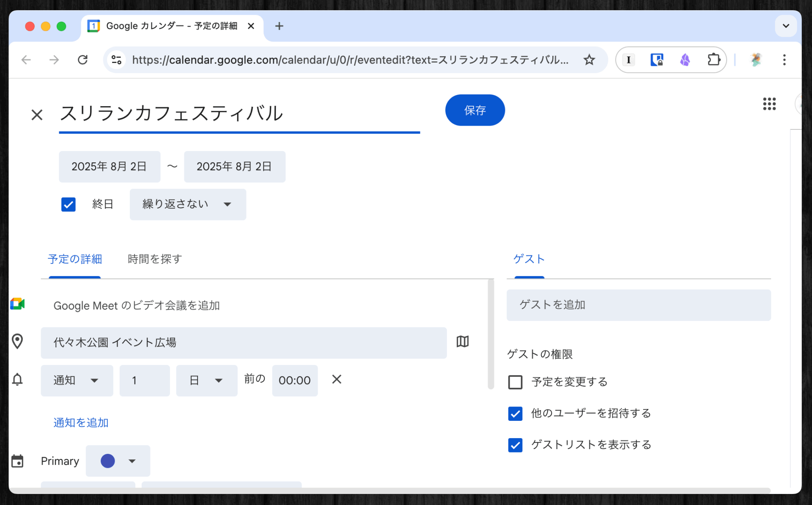
Task: Uncheck the 終日 all-day checkbox
Action: tap(69, 204)
